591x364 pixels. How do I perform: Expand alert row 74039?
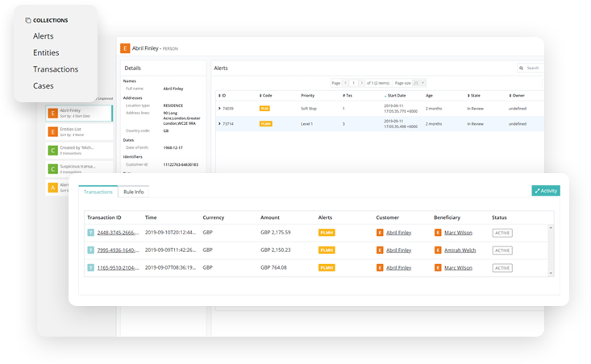(x=219, y=108)
